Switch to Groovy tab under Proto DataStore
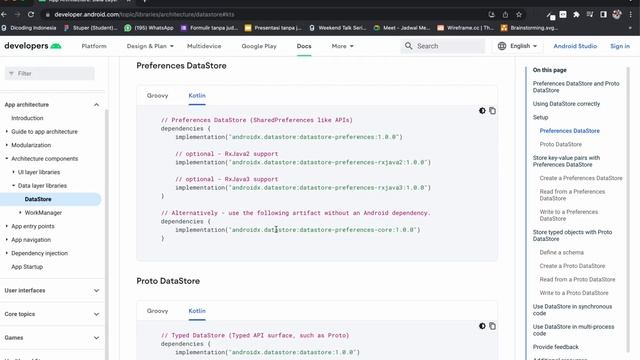 (157, 311)
